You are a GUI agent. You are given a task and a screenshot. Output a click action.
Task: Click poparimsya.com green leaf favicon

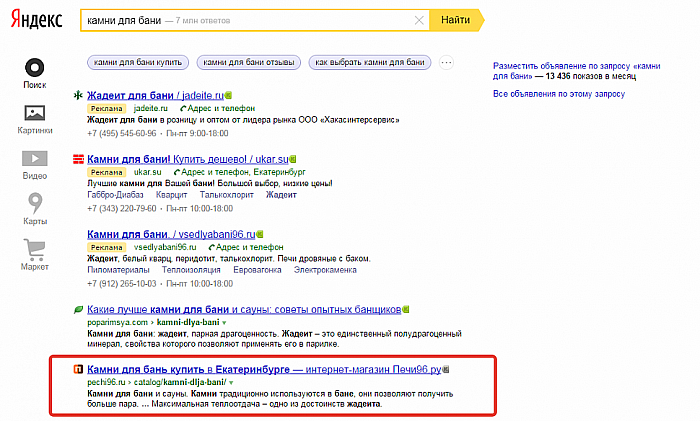coord(78,309)
